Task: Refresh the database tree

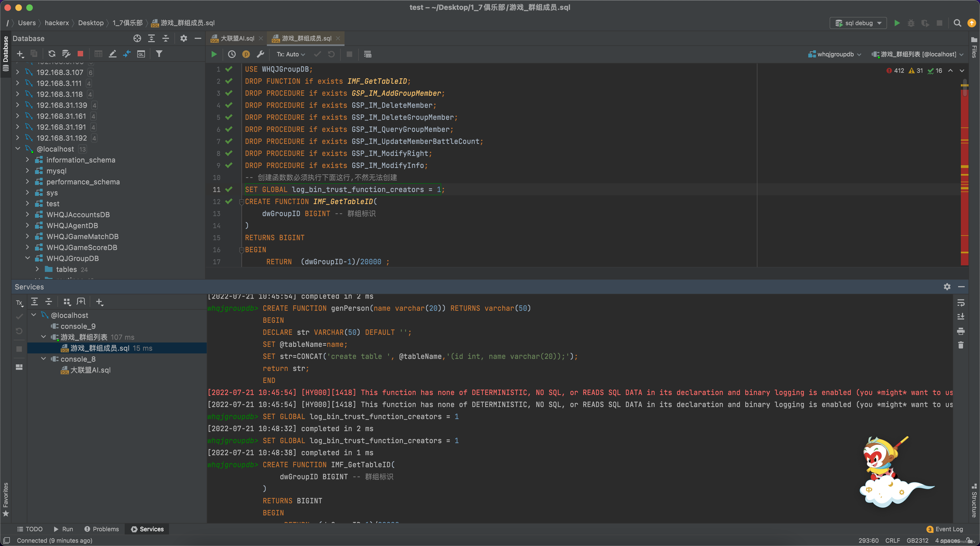Action: tap(52, 54)
